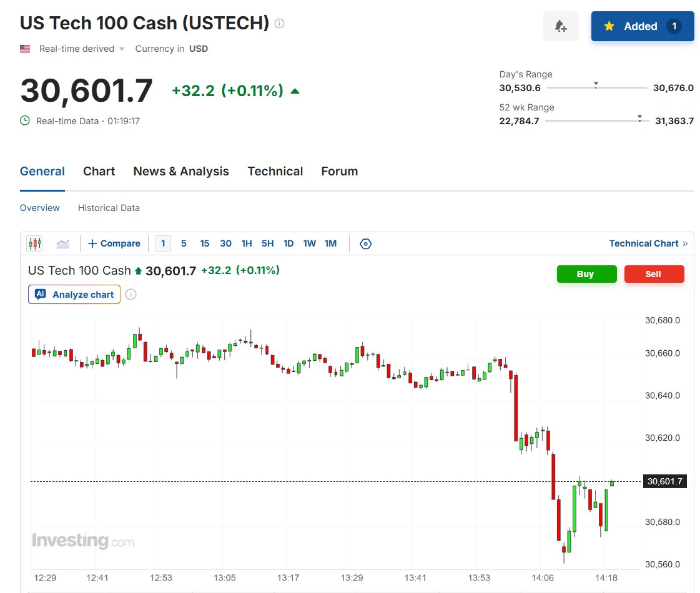Click the Analyze chart AI button
Viewport: 700px width, 593px height.
point(74,295)
